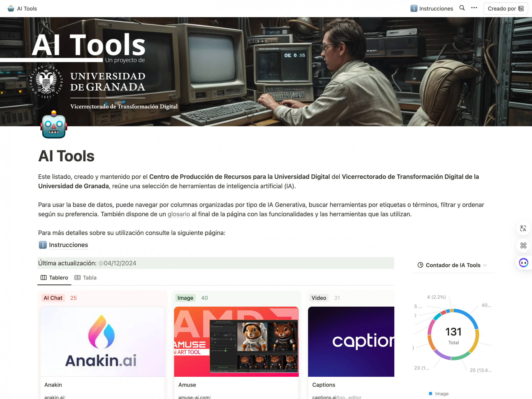Screen dimensions: 532x399
Task: Click the anakin.ai/ URL text
Action: [55, 397]
